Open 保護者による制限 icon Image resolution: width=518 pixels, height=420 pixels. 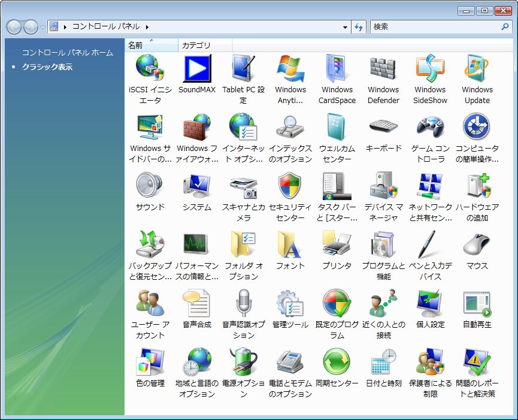pos(430,362)
